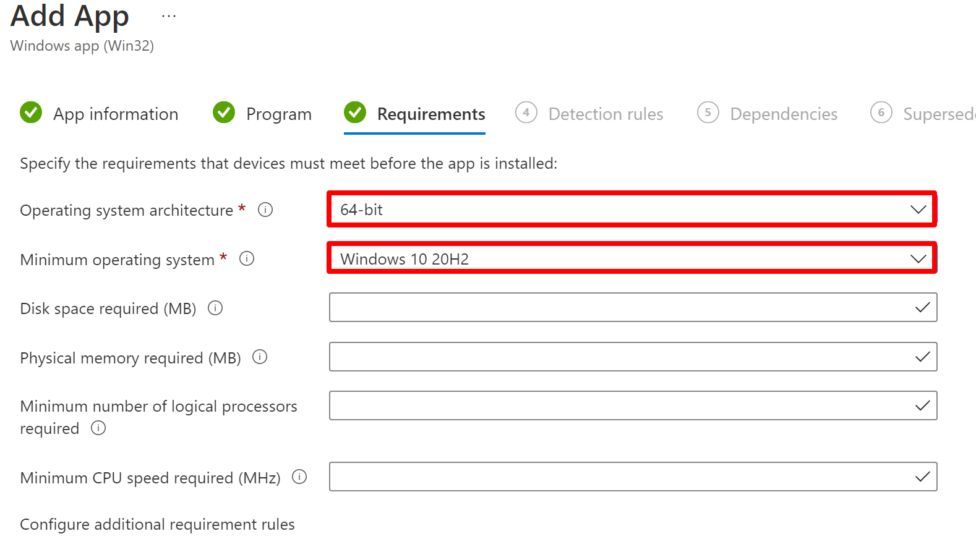Expand the Minimum operating system dropdown
The width and height of the screenshot is (976, 560).
[631, 259]
